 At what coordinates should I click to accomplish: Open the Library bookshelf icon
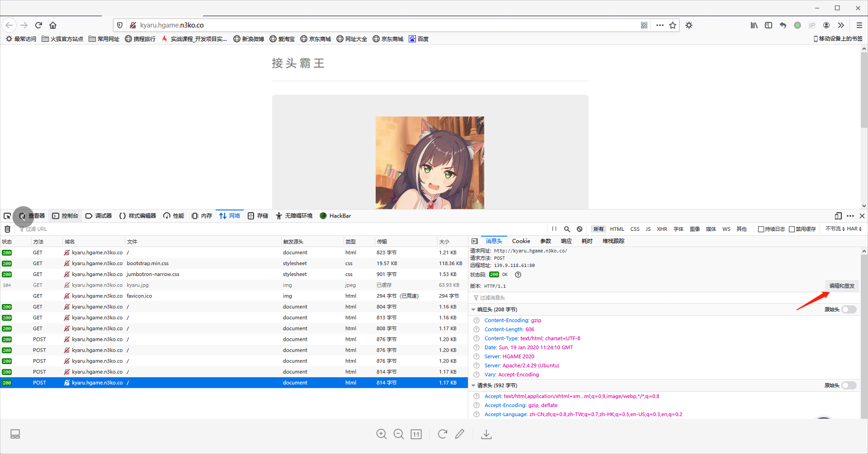point(754,25)
